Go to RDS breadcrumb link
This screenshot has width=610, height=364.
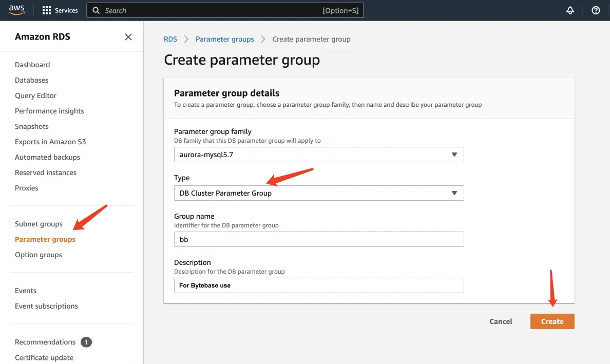pos(170,40)
